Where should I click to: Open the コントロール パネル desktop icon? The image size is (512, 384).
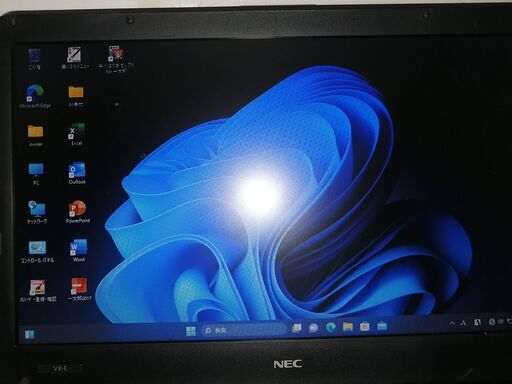click(37, 252)
